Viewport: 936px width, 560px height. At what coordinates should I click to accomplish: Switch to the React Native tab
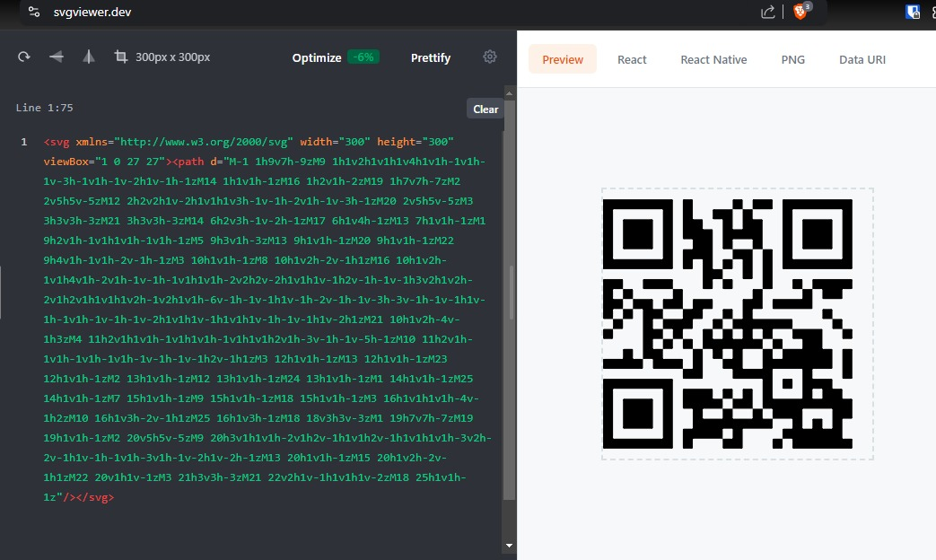click(713, 59)
